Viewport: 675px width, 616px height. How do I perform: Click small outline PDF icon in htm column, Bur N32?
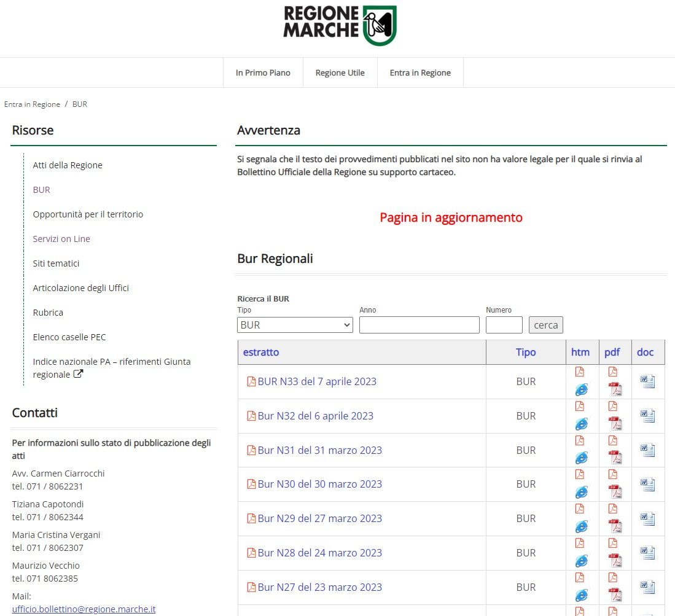tap(579, 406)
